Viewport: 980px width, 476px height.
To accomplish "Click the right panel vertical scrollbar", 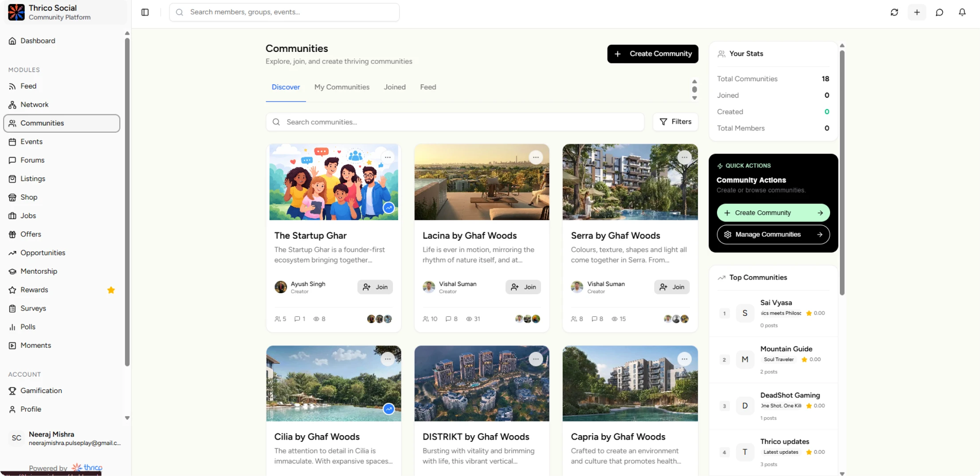I will click(842, 173).
